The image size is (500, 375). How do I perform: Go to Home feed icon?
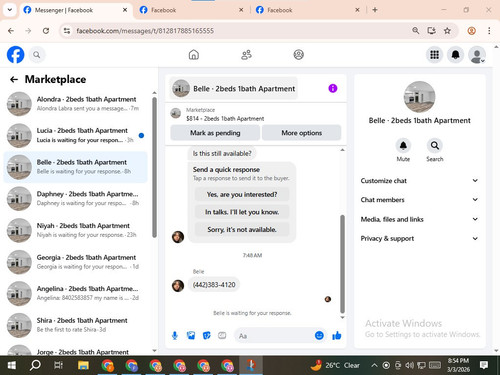pos(194,55)
